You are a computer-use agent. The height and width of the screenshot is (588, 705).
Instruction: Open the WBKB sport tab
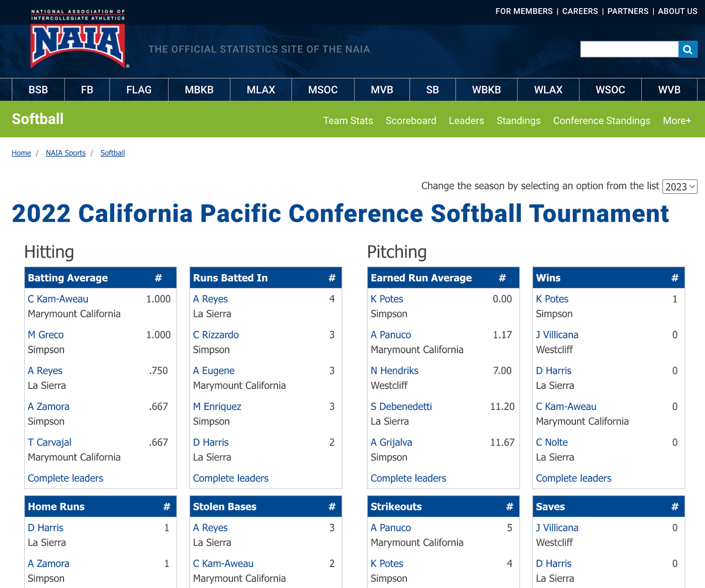(486, 90)
